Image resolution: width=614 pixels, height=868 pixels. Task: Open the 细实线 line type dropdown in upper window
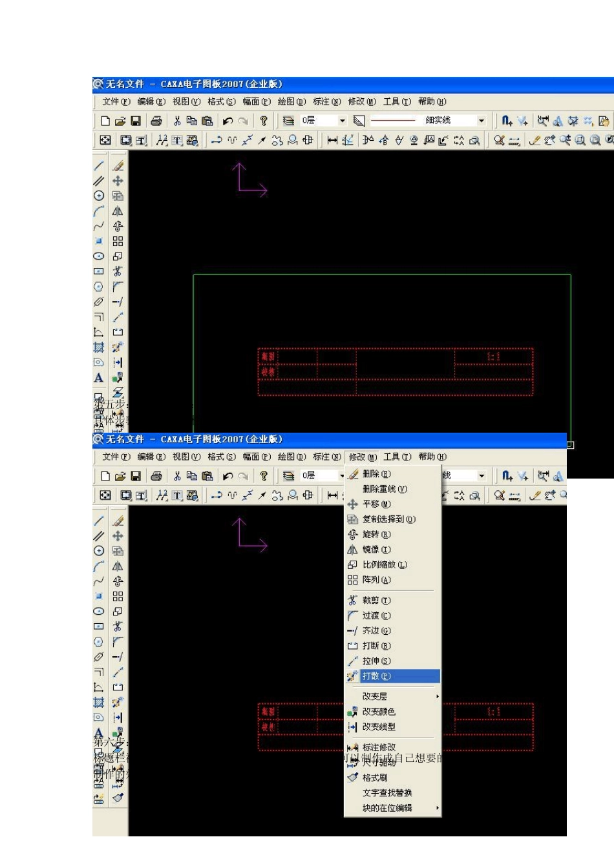[x=482, y=121]
